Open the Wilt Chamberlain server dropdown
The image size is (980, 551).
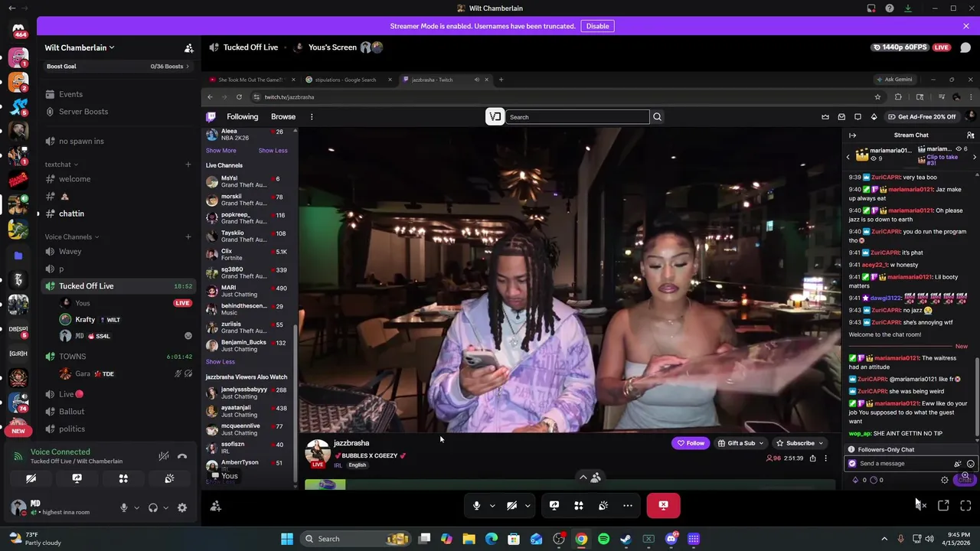pos(80,47)
